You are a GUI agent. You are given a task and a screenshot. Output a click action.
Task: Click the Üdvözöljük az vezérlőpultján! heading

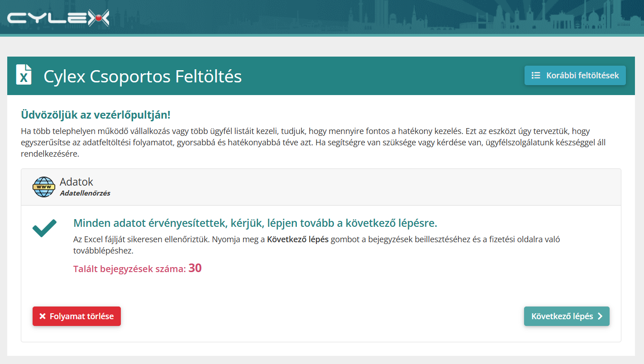pos(96,115)
